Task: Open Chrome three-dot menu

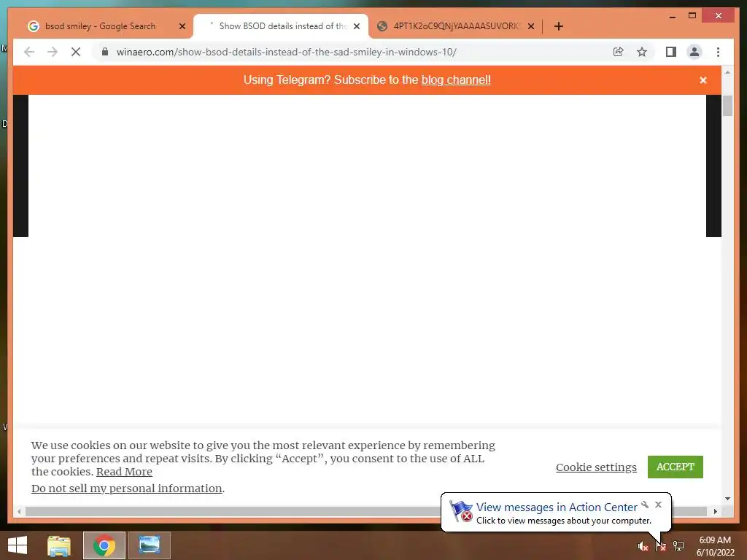Action: (718, 52)
